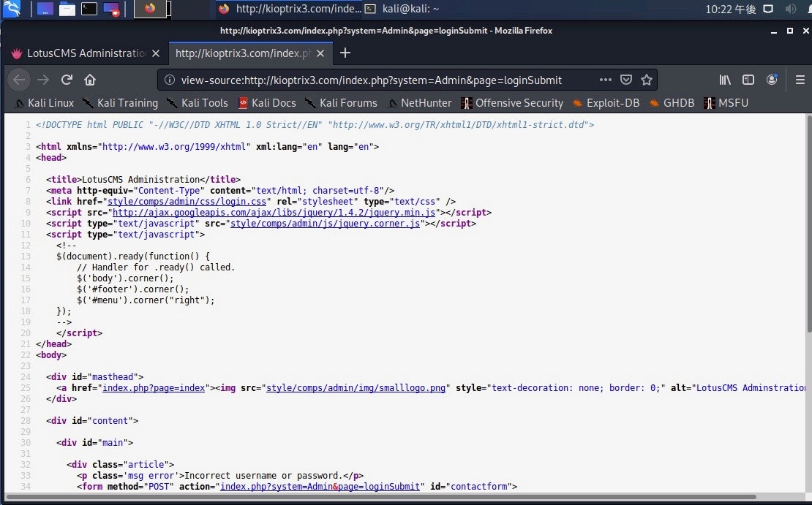Follow the jquery.corner.js source link
Image resolution: width=812 pixels, height=505 pixels.
[325, 224]
